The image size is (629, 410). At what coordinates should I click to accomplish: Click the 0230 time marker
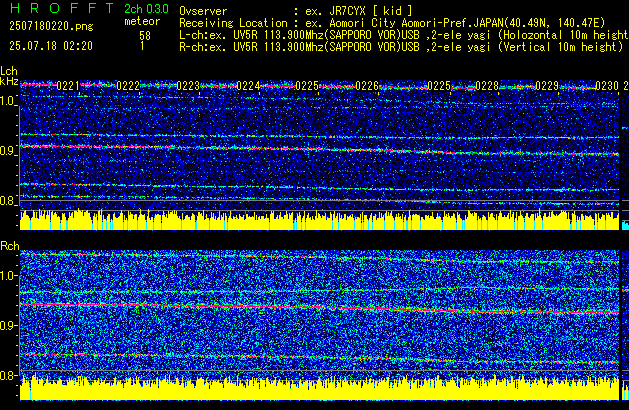coord(607,86)
